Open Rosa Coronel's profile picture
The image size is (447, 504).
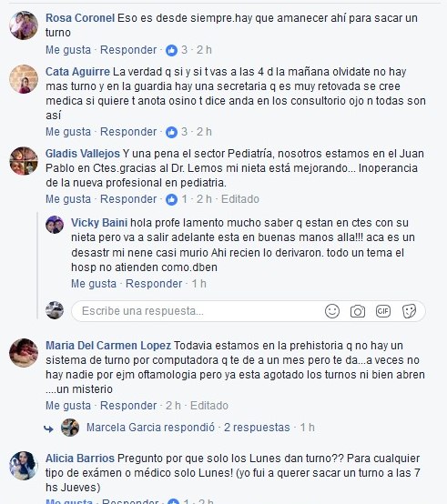click(24, 25)
